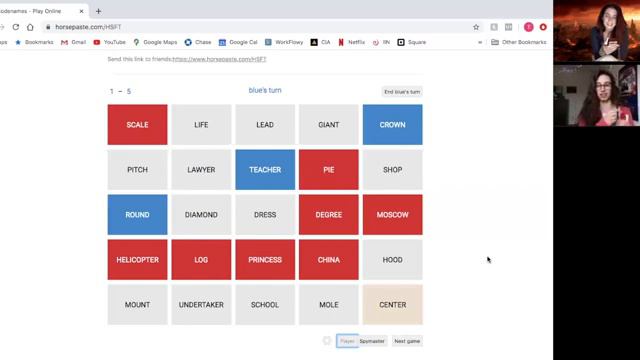Reload the page with the refresh icon
Image resolution: width=640 pixels, height=360 pixels.
(x=16, y=27)
